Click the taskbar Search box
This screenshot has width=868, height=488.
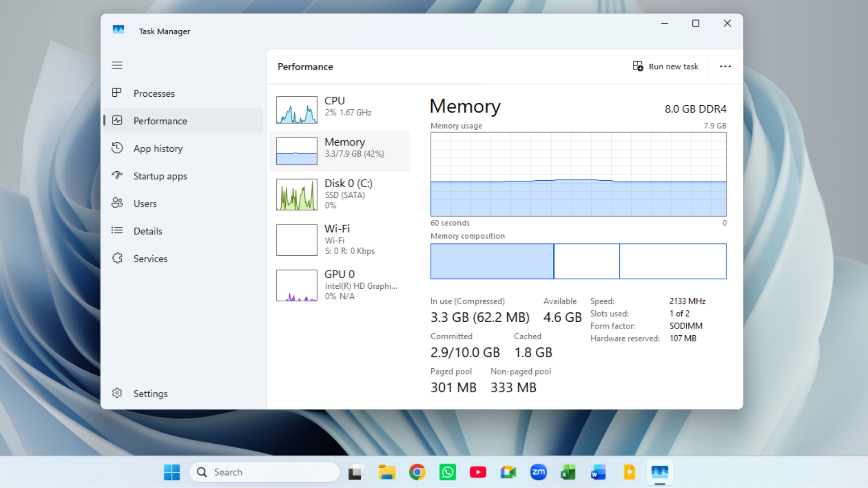coord(264,472)
